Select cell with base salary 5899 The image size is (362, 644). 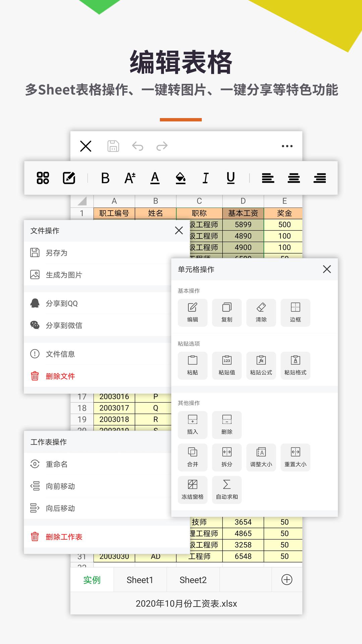(243, 225)
